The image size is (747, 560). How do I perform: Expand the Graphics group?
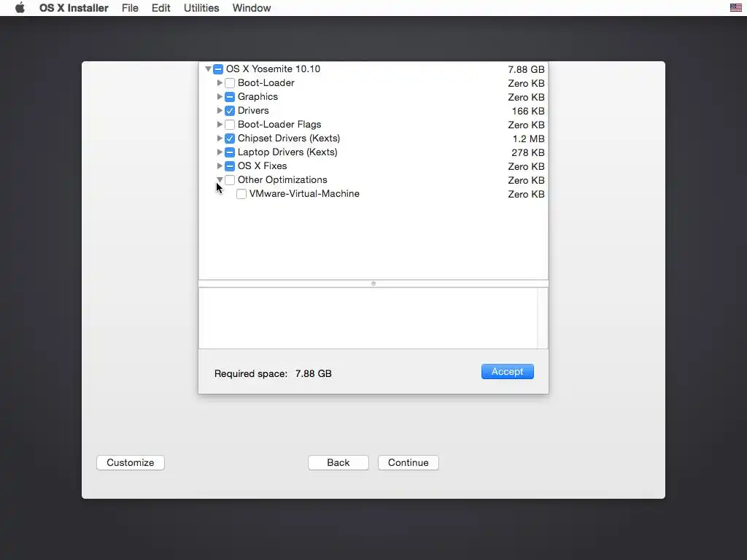coord(220,97)
